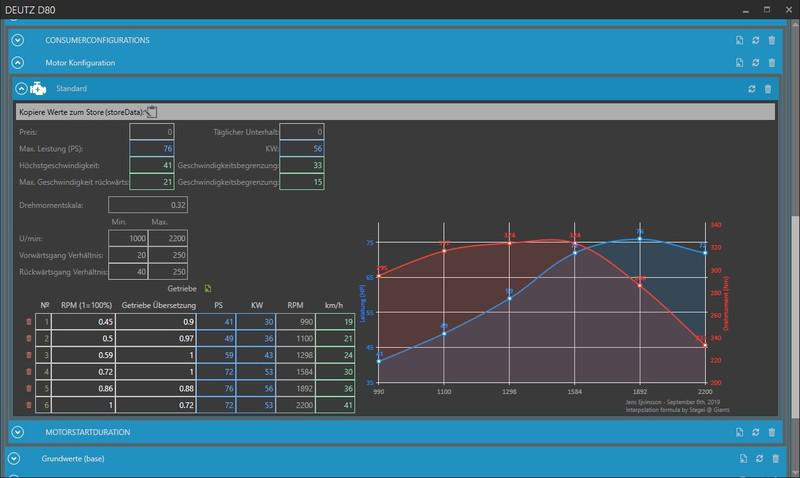Remove gear row 6 via red trash icon
The width and height of the screenshot is (800, 478).
(x=28, y=403)
